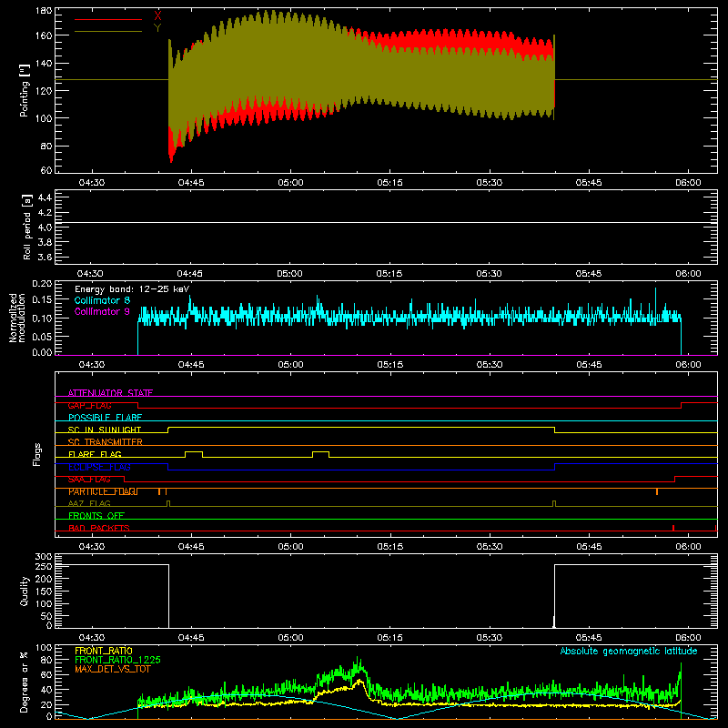Click the 'Degrees or %' axis title
Viewport: 728px width, 728px height.
click(25, 682)
